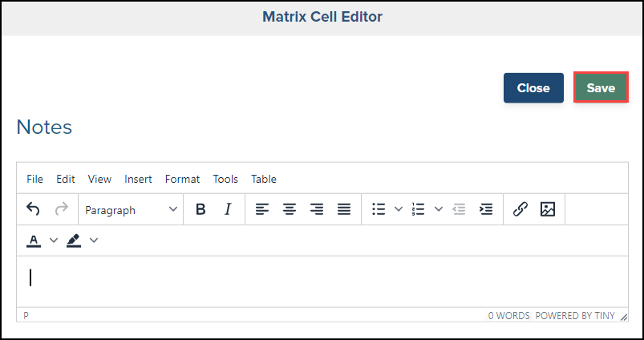Toggle Italic formatting
The width and height of the screenshot is (644, 340).
coord(228,209)
